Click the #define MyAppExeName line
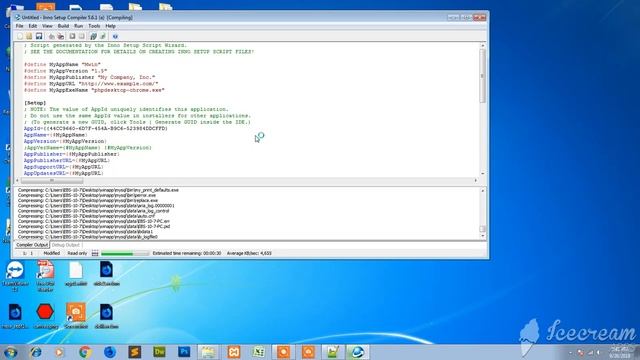Image resolution: width=640 pixels, height=360 pixels. pos(94,90)
